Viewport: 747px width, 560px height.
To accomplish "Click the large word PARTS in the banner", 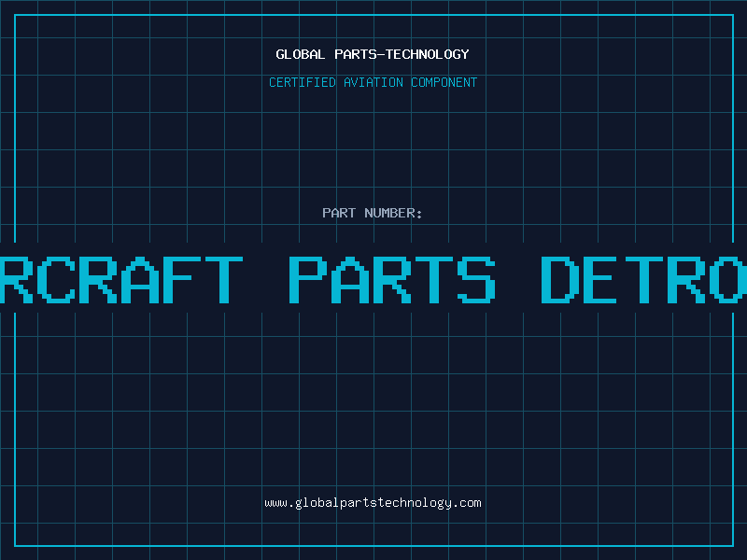I will (392, 280).
